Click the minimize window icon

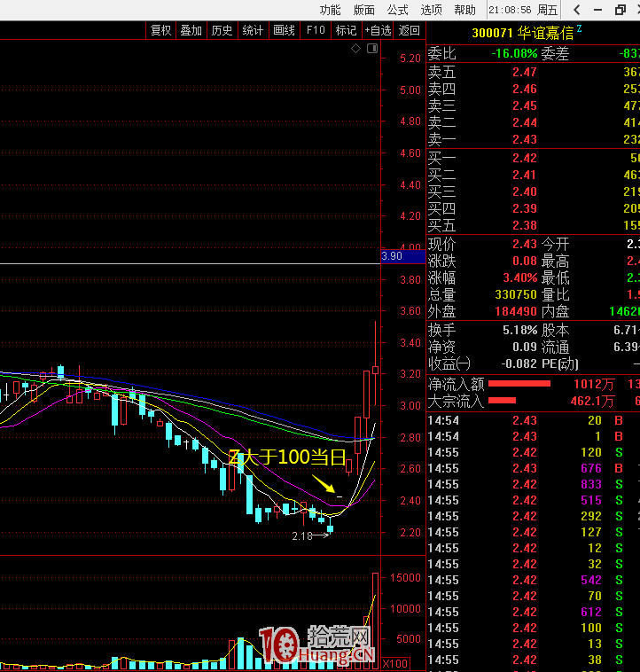598,10
